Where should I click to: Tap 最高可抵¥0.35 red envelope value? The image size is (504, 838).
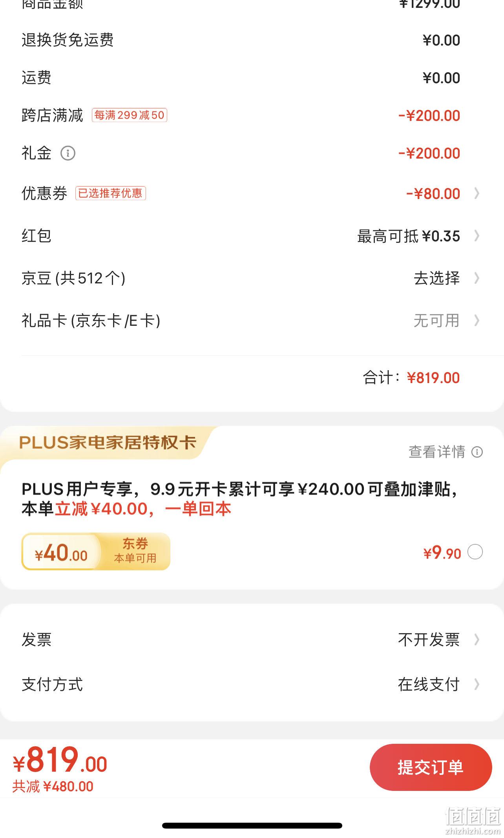click(408, 236)
